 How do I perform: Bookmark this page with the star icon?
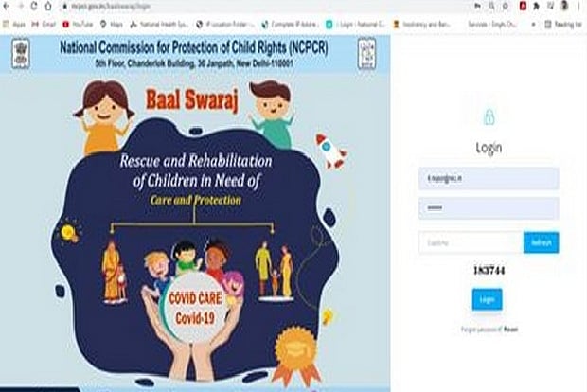(x=505, y=6)
